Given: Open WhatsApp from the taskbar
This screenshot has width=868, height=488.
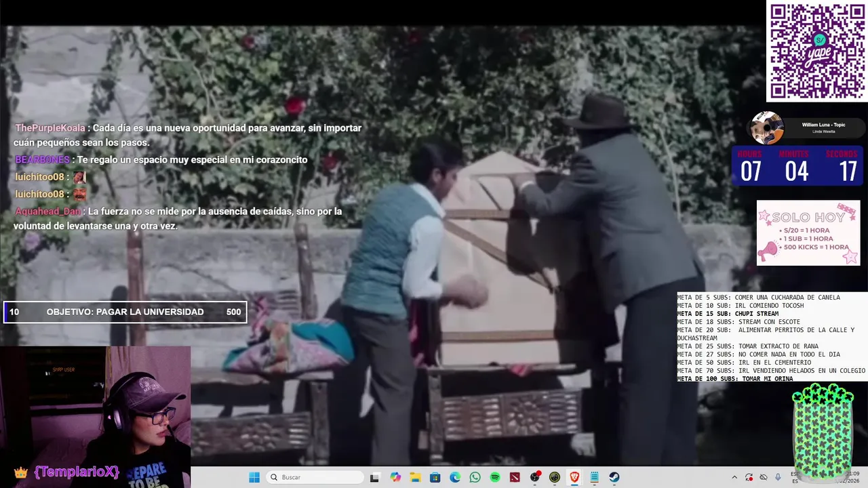Looking at the screenshot, I should [x=475, y=477].
